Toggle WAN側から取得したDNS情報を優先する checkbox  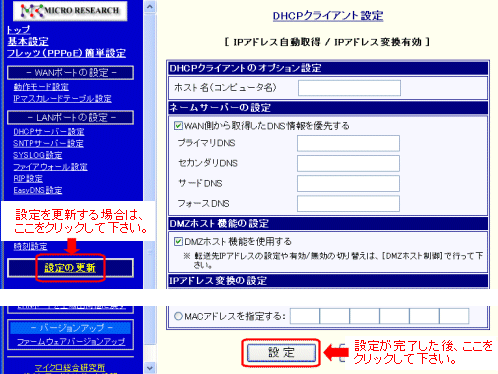[178, 126]
